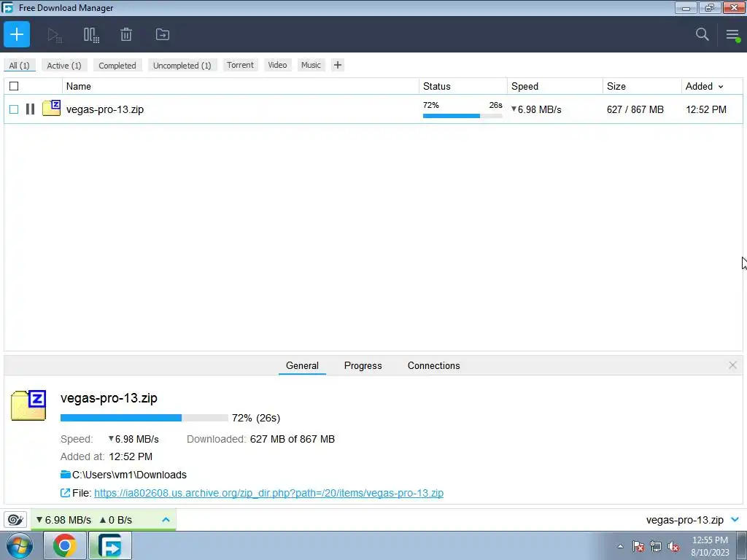
Task: Sort by the Added column arrow
Action: [x=721, y=87]
